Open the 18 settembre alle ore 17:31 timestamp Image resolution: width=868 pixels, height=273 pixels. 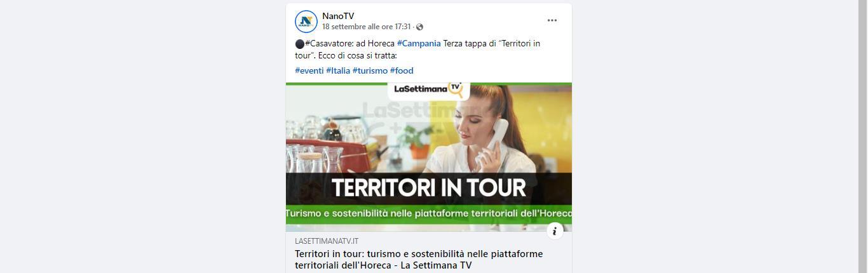pyautogui.click(x=366, y=27)
